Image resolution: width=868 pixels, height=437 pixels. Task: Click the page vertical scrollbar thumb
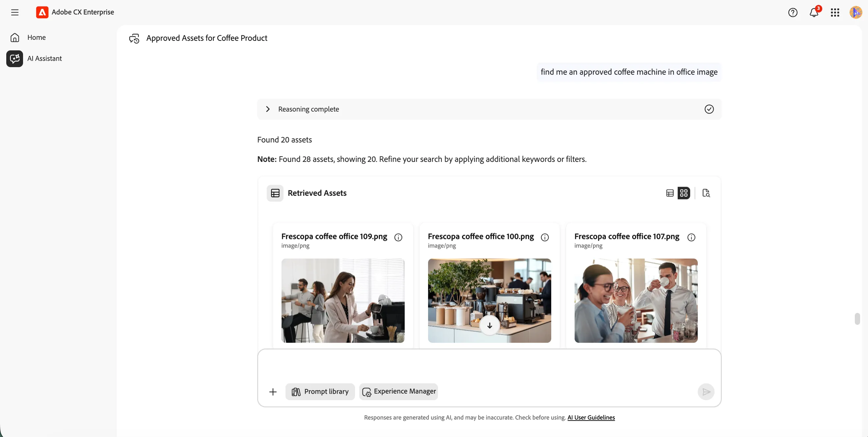(x=857, y=319)
